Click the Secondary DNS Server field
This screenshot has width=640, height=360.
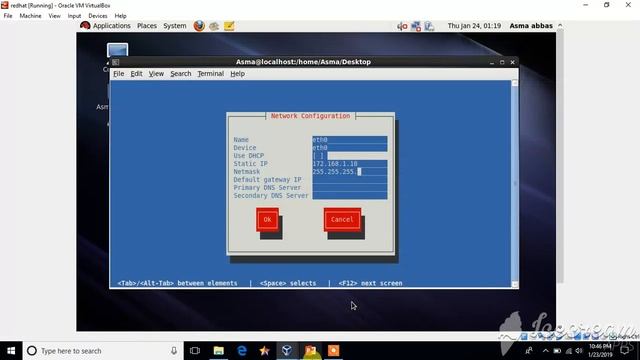pos(350,196)
